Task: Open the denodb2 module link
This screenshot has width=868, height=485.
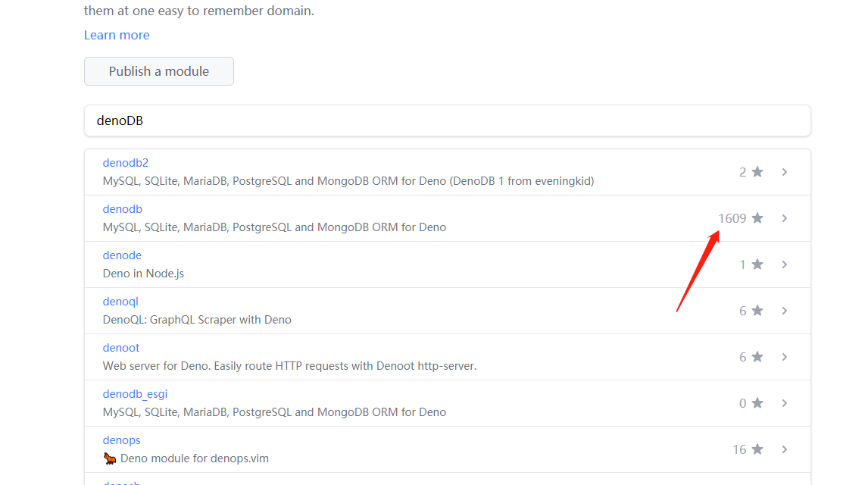Action: pyautogui.click(x=126, y=163)
